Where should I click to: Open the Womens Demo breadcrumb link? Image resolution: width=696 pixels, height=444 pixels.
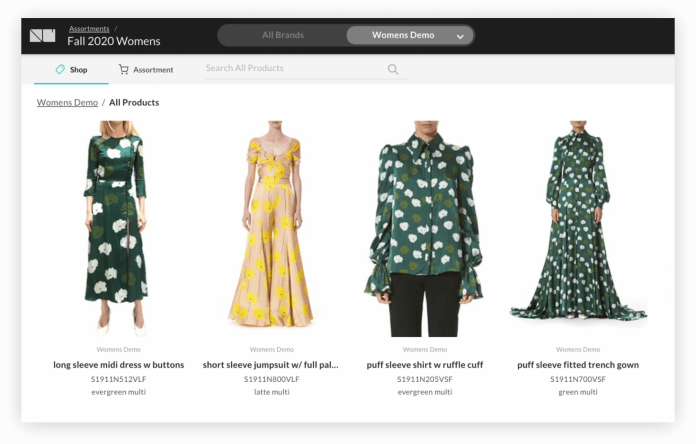click(67, 102)
